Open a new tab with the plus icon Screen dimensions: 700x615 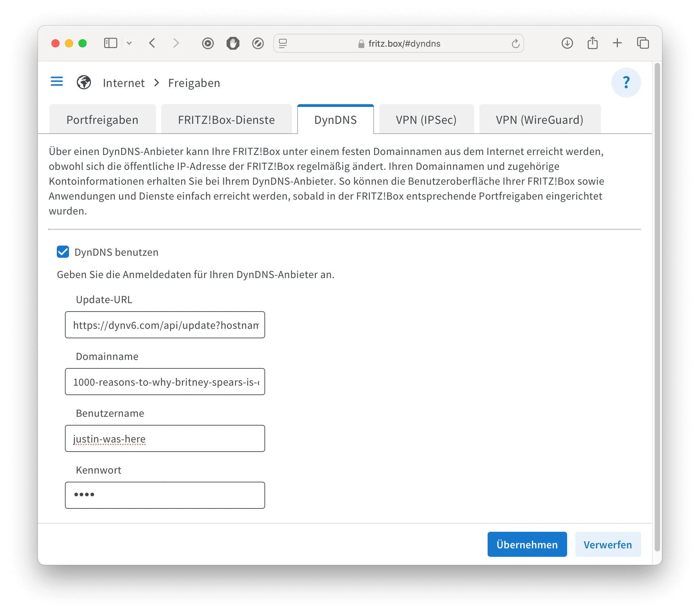pos(617,43)
